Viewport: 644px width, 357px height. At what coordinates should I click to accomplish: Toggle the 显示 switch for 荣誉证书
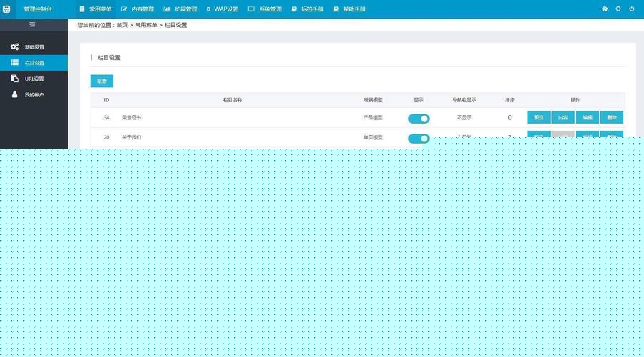(x=419, y=119)
